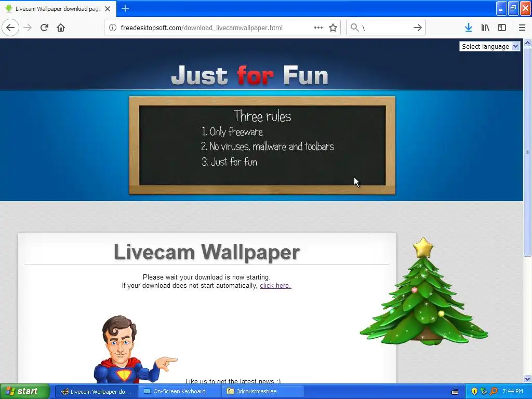Click the green tray icon beside shield
The height and width of the screenshot is (399, 532).
point(484,392)
